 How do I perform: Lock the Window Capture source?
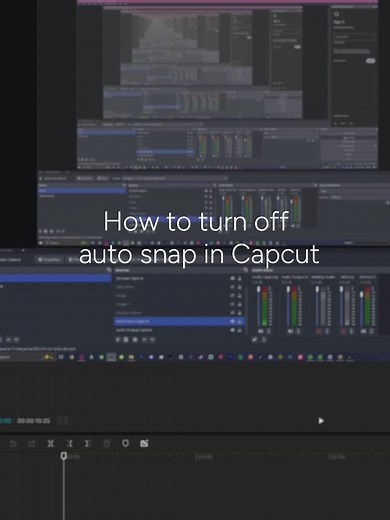[239, 278]
